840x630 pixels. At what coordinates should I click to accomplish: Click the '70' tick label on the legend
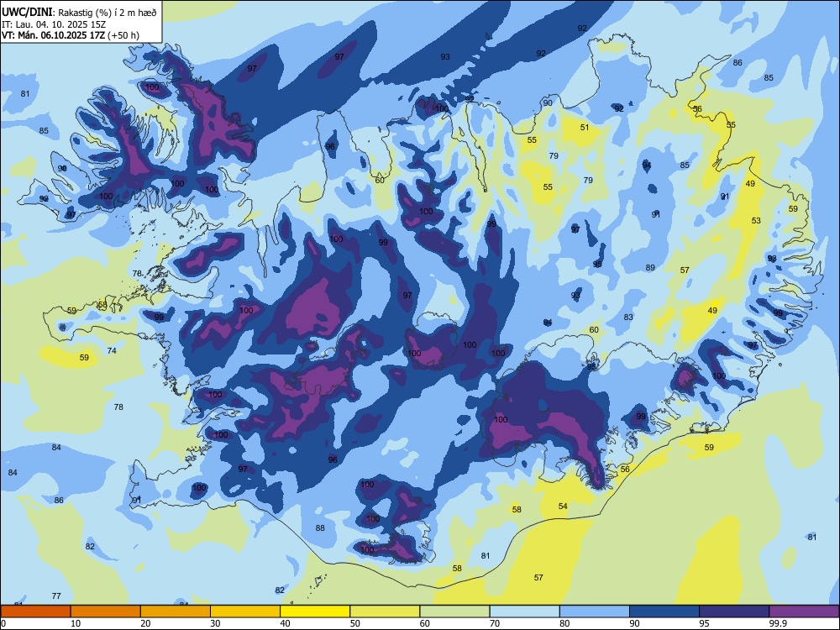click(x=495, y=623)
